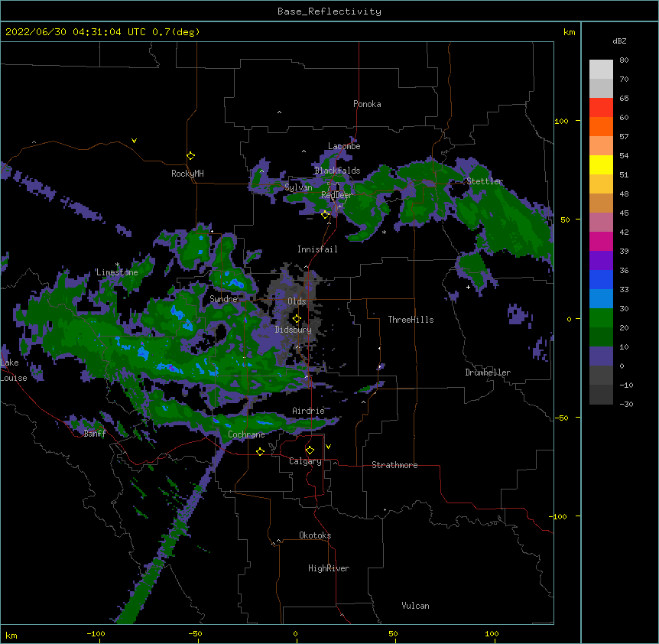Image resolution: width=659 pixels, height=644 pixels.
Task: Click the yellow V marker right of Calgary diamond
Action: [x=328, y=447]
